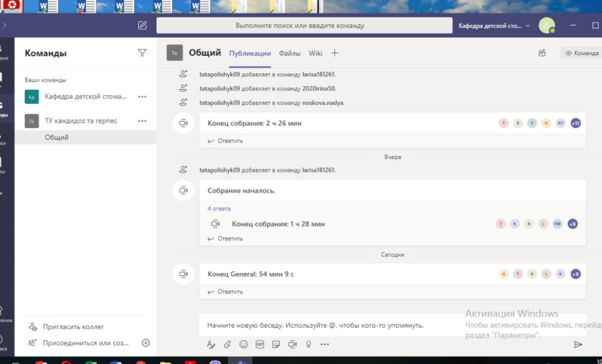This screenshot has height=364, width=602.
Task: Open the emoji picker
Action: click(x=243, y=345)
